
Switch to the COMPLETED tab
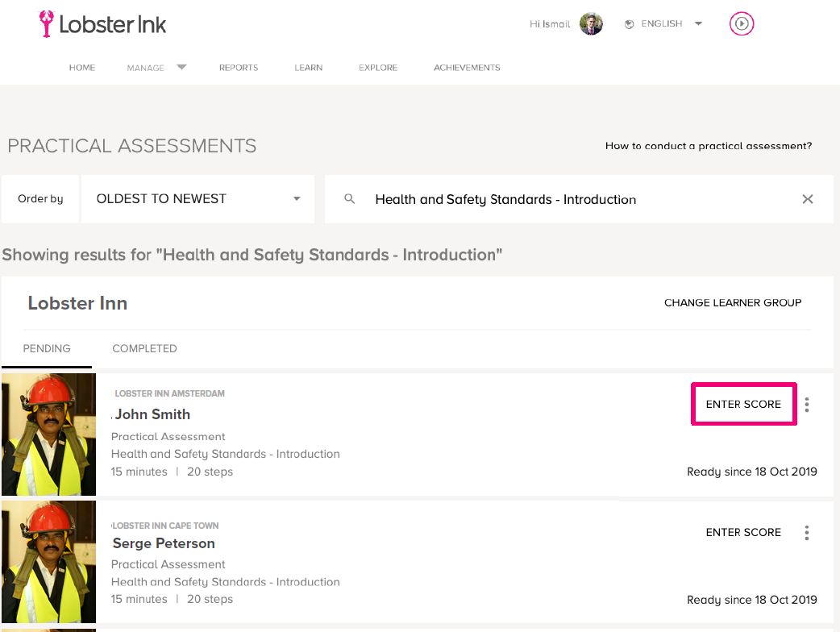[x=144, y=348]
